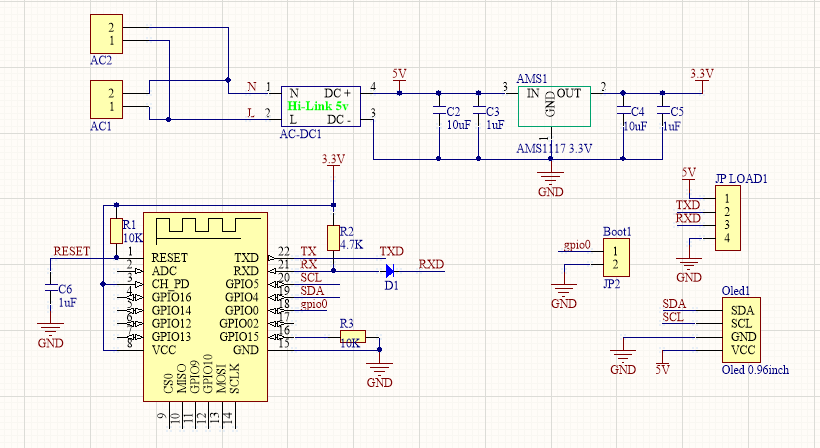820x448 pixels.
Task: Click the Hi-Link 5v module label
Action: 318,106
